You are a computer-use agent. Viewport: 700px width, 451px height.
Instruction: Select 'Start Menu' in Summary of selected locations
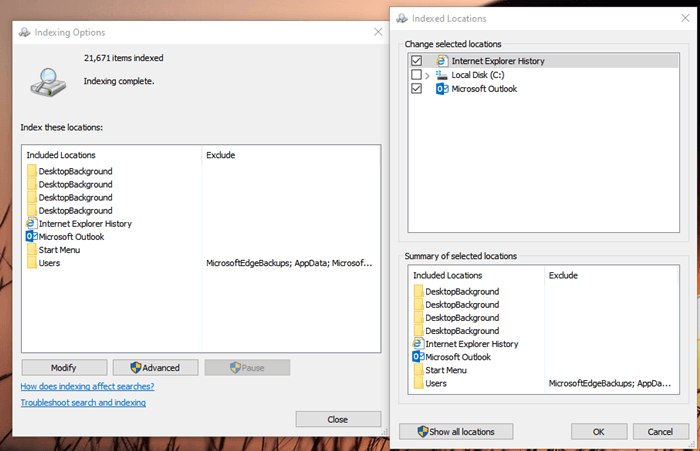coord(446,370)
